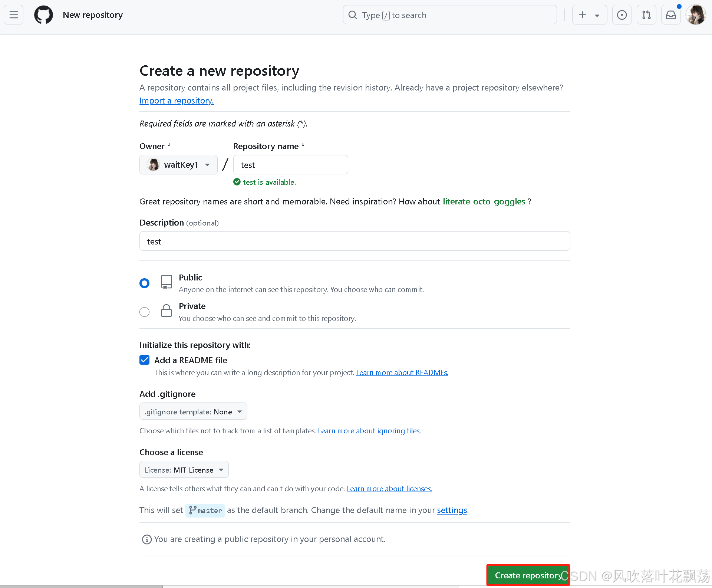Click the Repository name input field

pos(291,165)
